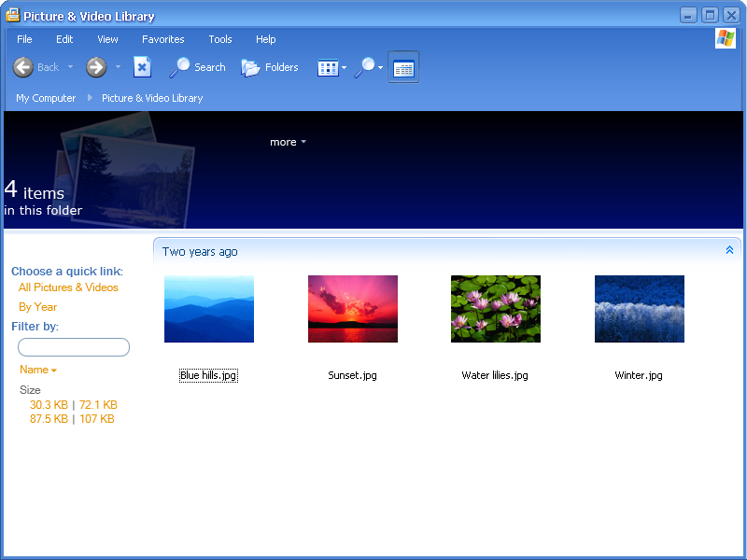Open the Favorites menu

pyautogui.click(x=162, y=39)
